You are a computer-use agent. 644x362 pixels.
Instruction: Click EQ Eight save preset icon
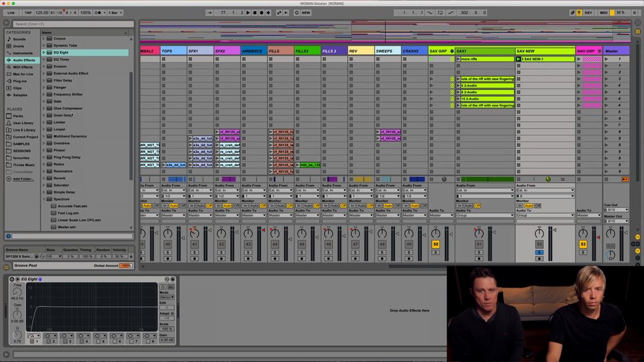pos(172,279)
